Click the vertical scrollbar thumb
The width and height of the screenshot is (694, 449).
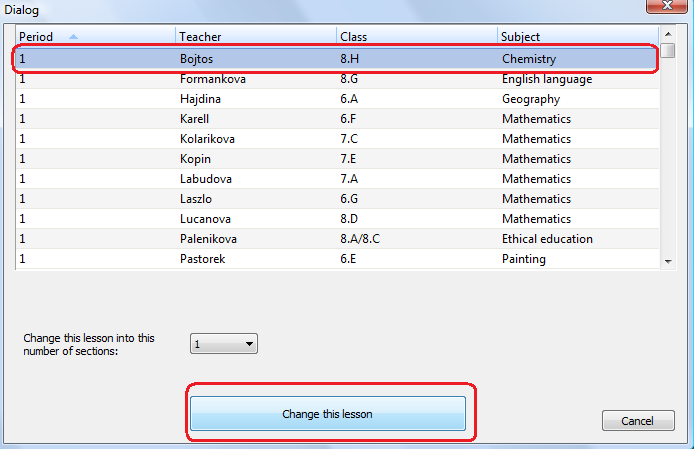coord(668,50)
